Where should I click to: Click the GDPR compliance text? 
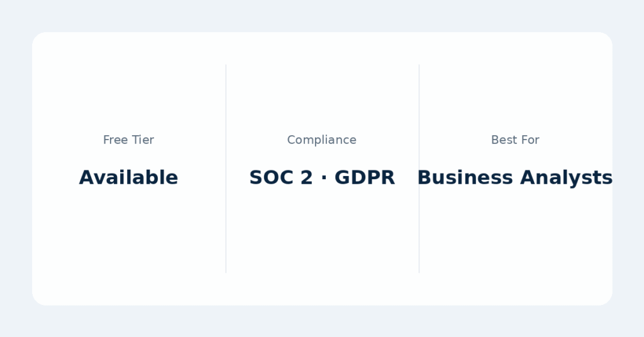tap(364, 178)
